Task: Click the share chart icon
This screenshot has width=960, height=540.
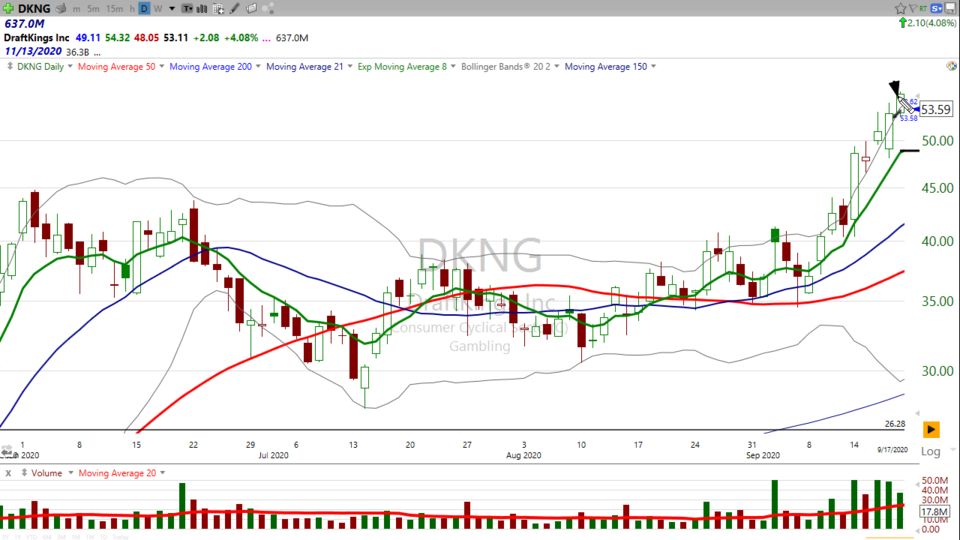Action: coord(268,9)
